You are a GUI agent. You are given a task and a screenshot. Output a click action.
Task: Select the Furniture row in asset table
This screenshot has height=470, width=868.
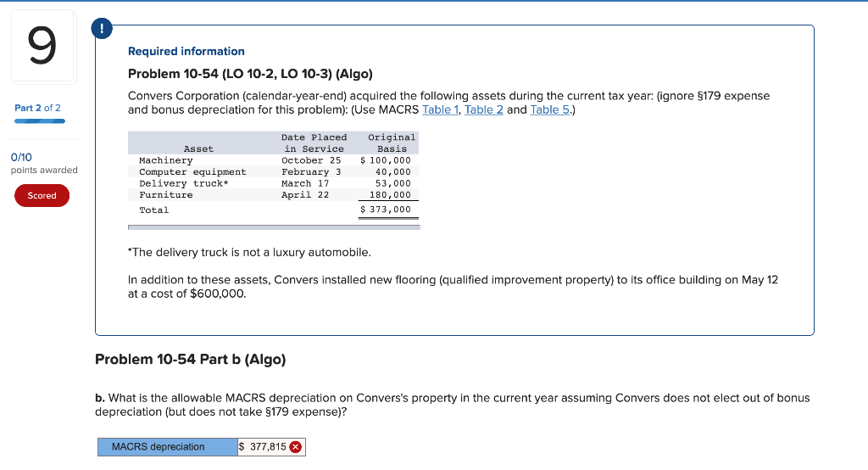click(x=274, y=195)
